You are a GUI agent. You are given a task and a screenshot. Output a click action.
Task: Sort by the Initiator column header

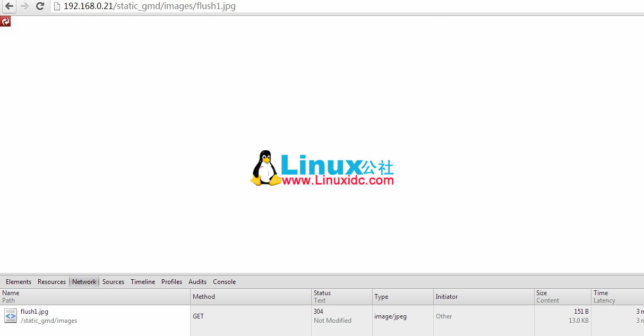point(484,297)
